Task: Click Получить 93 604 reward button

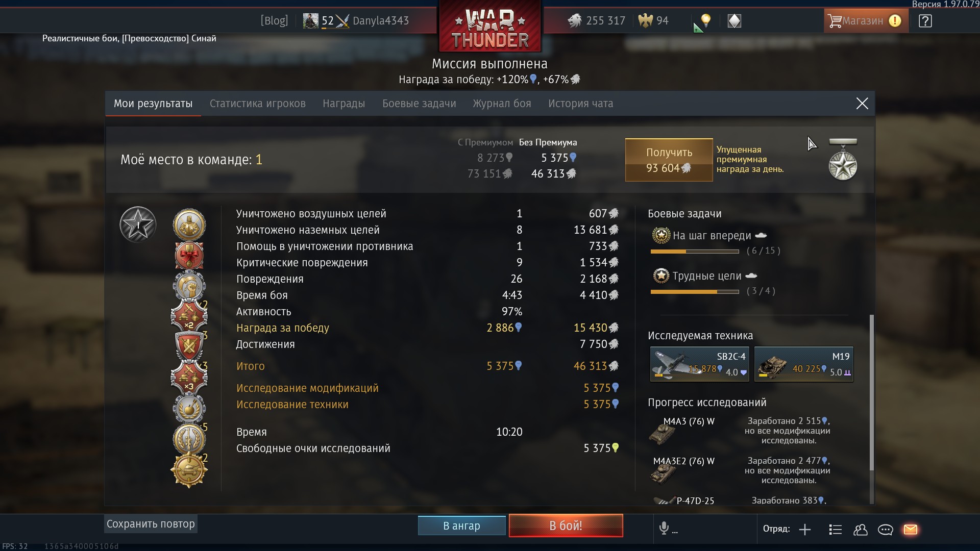Action: [669, 160]
